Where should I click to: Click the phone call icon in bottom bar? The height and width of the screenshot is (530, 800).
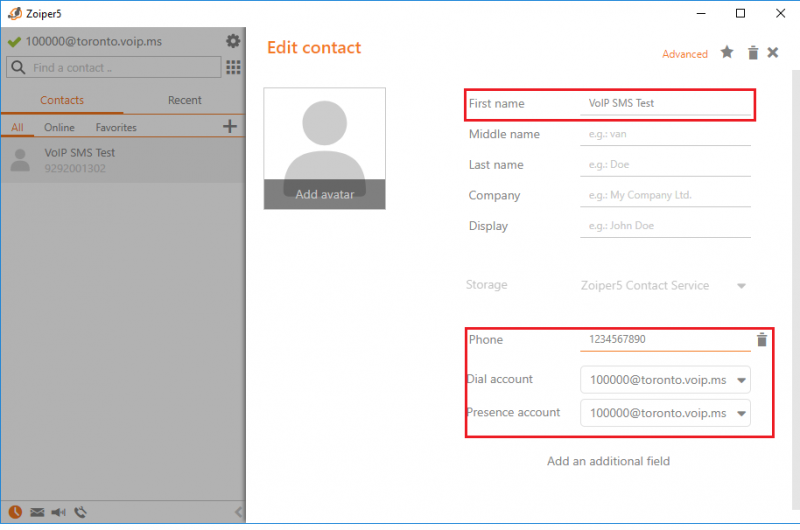pyautogui.click(x=81, y=512)
